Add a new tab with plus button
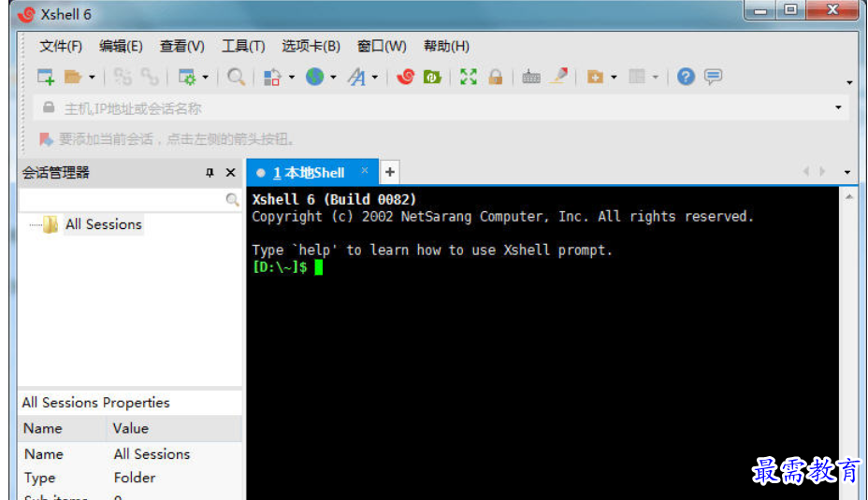The width and height of the screenshot is (868, 500). (x=390, y=172)
